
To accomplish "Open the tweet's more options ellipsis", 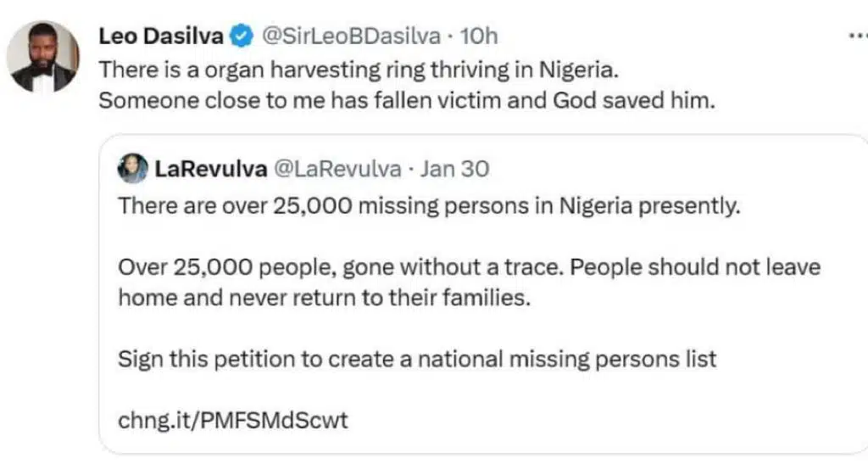I will click(x=857, y=37).
